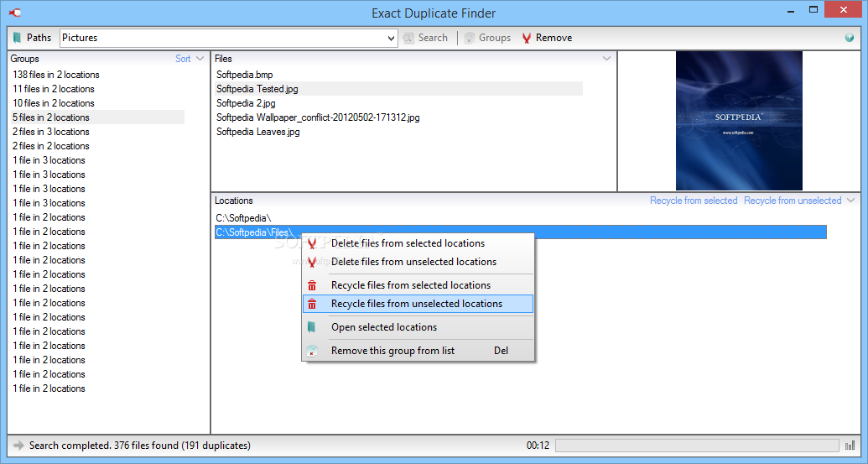Click the red Remove toolbar icon

pyautogui.click(x=527, y=39)
